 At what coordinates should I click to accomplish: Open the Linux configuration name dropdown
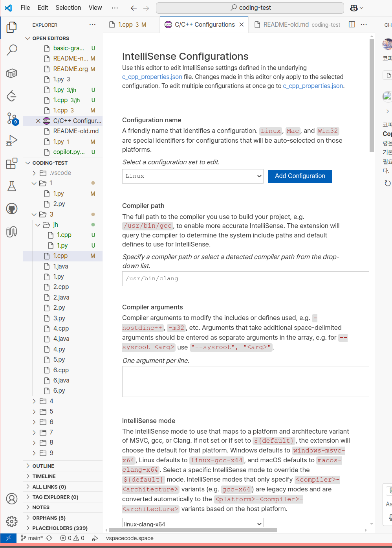pyautogui.click(x=193, y=176)
